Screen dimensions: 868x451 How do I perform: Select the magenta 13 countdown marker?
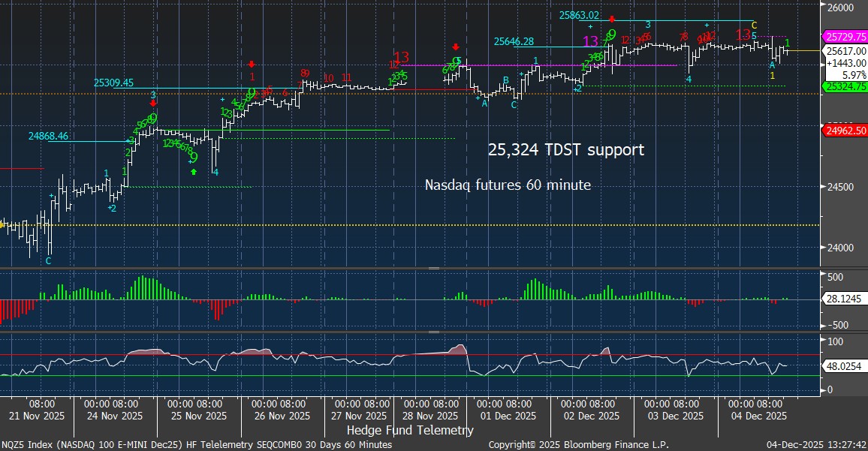point(590,41)
